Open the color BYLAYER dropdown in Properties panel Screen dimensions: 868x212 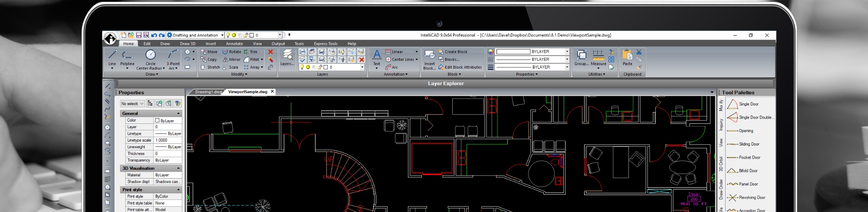pos(567,52)
